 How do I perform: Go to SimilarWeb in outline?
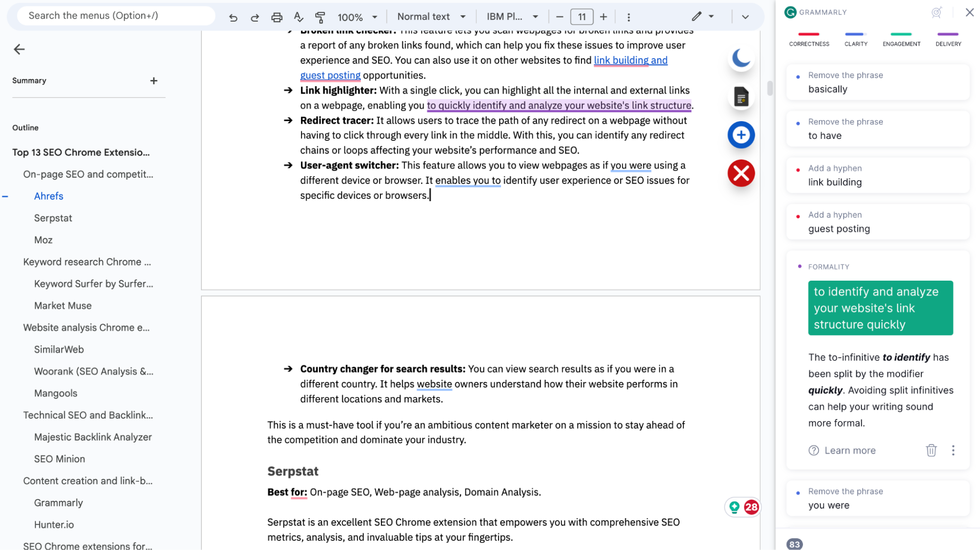(59, 349)
